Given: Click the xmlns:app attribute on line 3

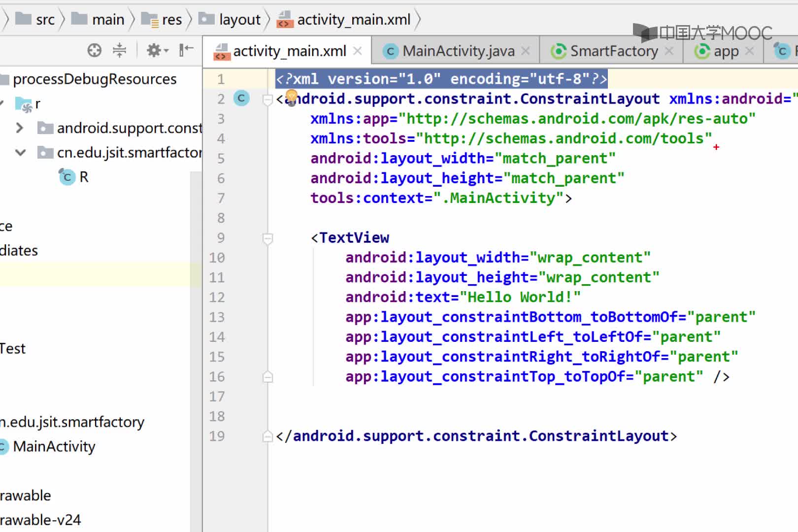Looking at the screenshot, I should (354, 119).
